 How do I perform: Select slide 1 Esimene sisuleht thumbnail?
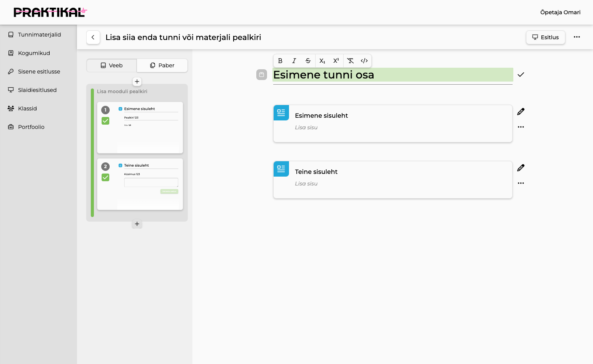coord(140,128)
